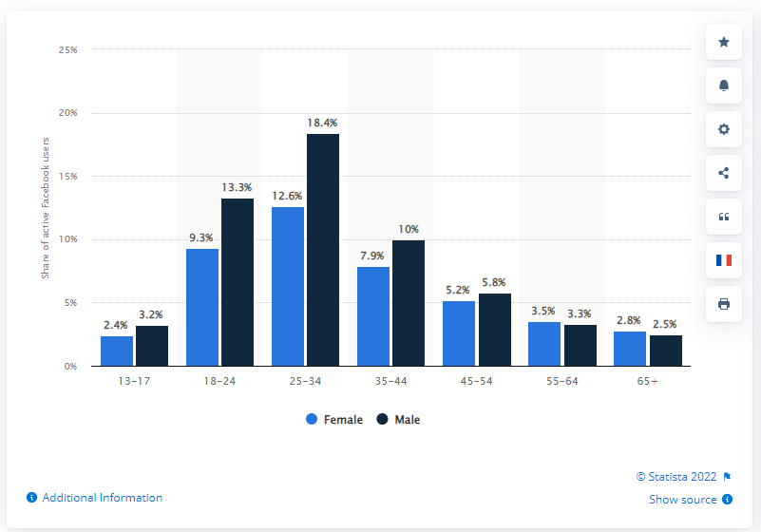The height and width of the screenshot is (532, 761).
Task: Click the 12.6% female bar for 25-34
Action: point(288,286)
